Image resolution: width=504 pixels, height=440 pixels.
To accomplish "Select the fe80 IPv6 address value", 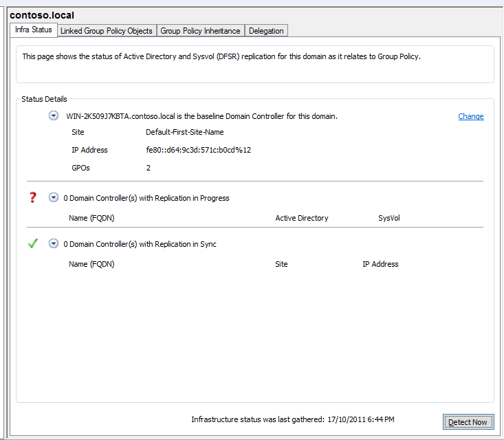I will 198,150.
